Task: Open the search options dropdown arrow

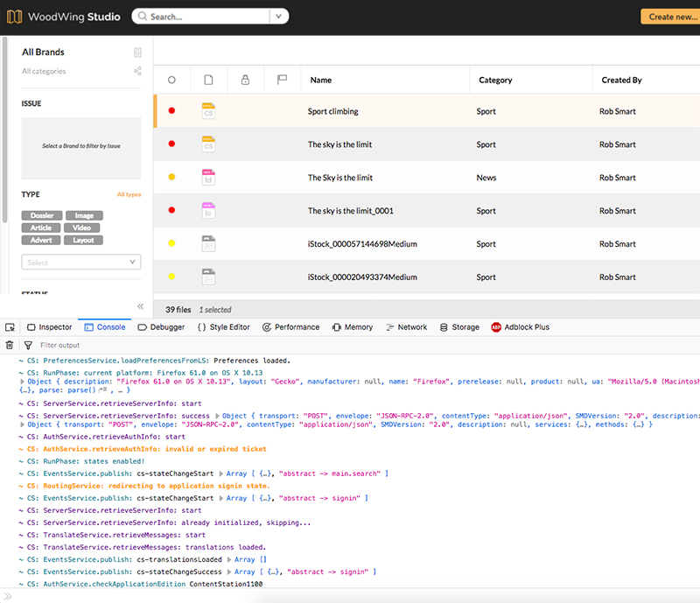Action: coord(278,17)
